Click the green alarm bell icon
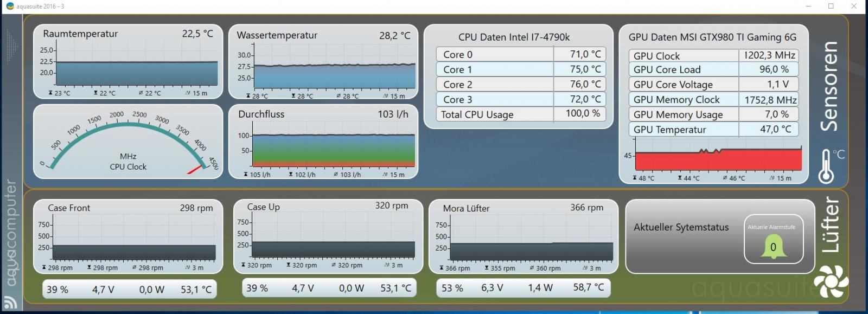868x314 pixels. coord(773,247)
